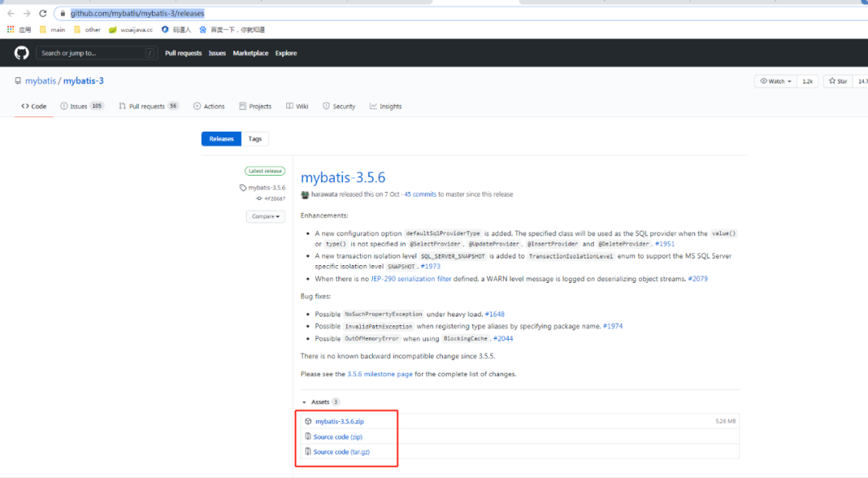This screenshot has height=478, width=868.
Task: Go back with browser back arrow
Action: (x=11, y=14)
